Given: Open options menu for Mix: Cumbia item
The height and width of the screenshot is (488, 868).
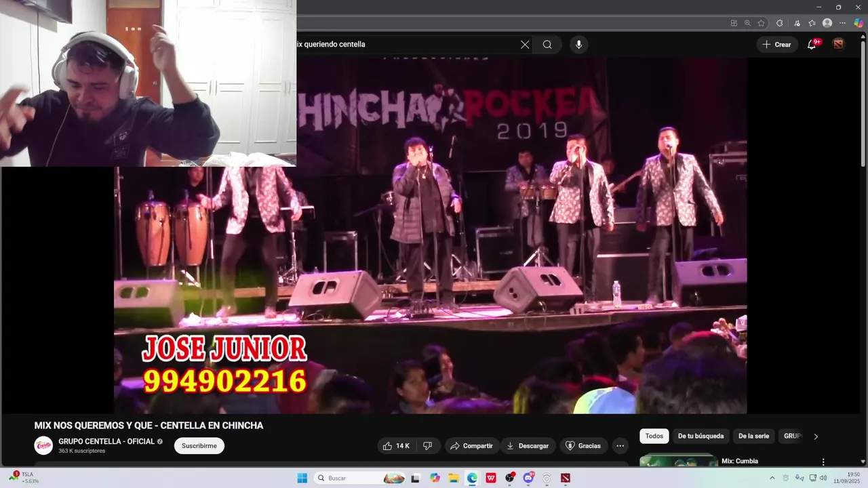Looking at the screenshot, I should coord(823,462).
